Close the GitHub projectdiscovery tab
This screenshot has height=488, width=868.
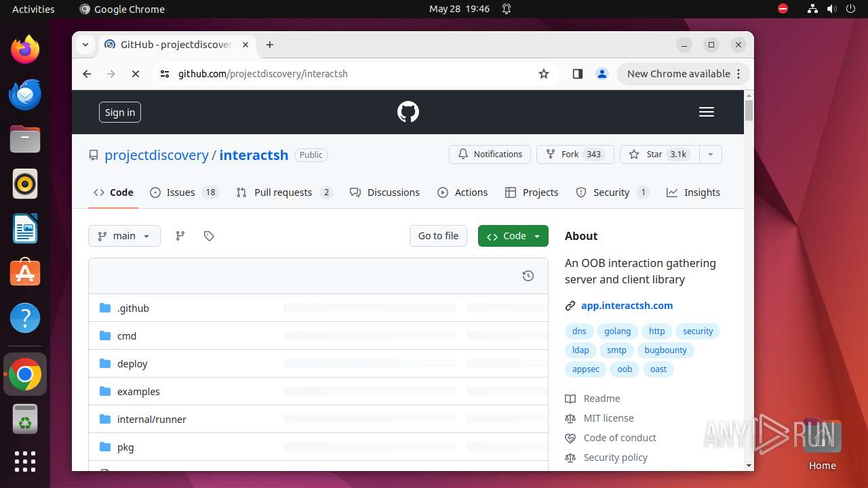coord(245,45)
